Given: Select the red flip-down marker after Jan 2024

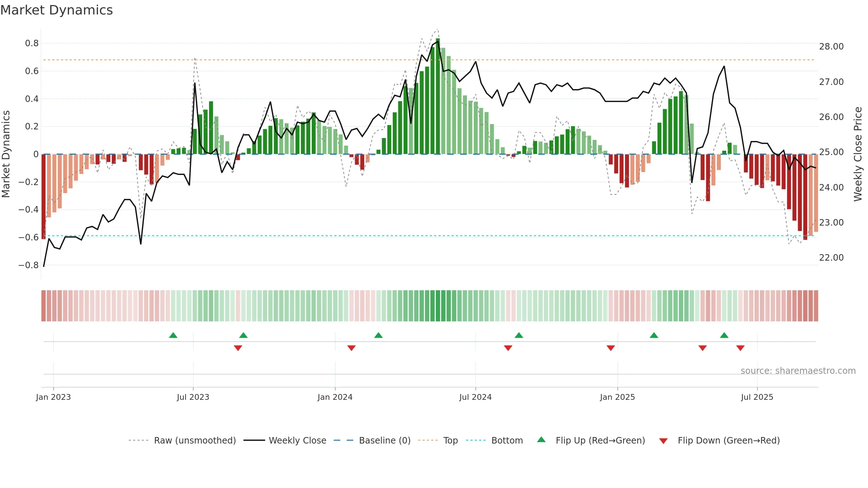Looking at the screenshot, I should [x=352, y=348].
